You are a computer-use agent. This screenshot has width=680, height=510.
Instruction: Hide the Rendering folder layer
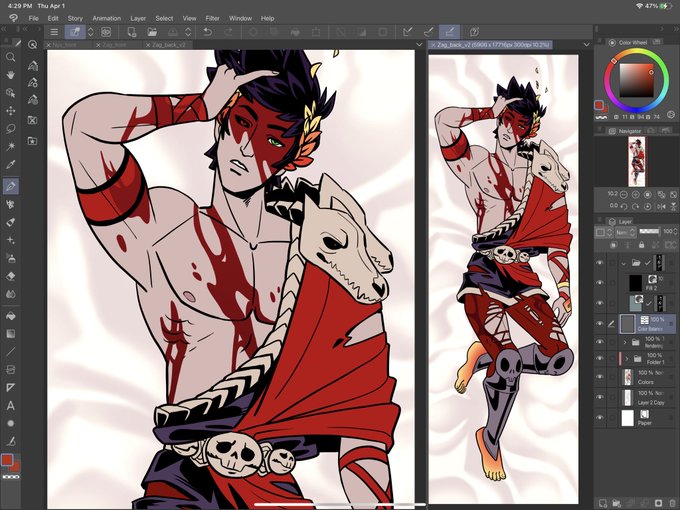600,342
